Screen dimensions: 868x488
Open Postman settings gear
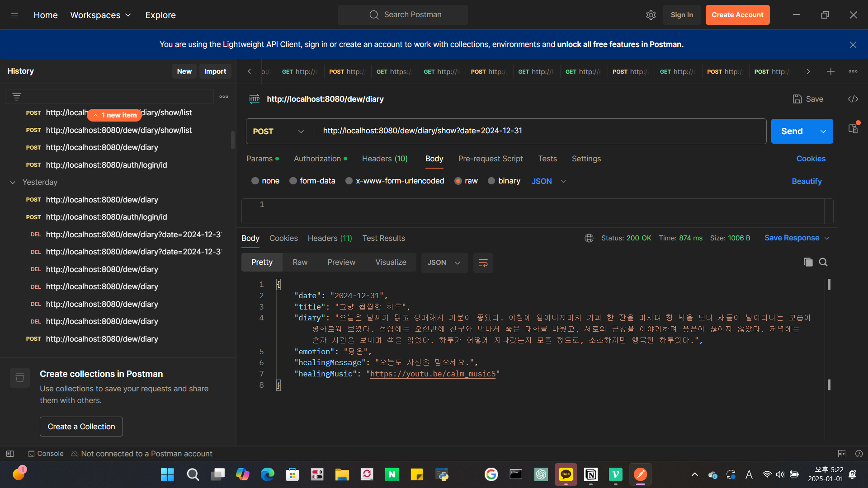point(651,15)
